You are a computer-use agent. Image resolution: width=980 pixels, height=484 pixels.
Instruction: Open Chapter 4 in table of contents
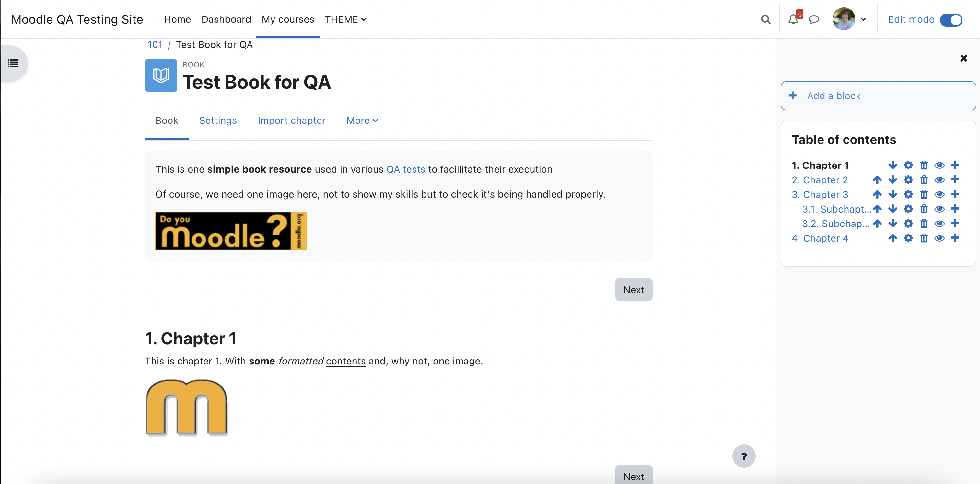pyautogui.click(x=820, y=238)
